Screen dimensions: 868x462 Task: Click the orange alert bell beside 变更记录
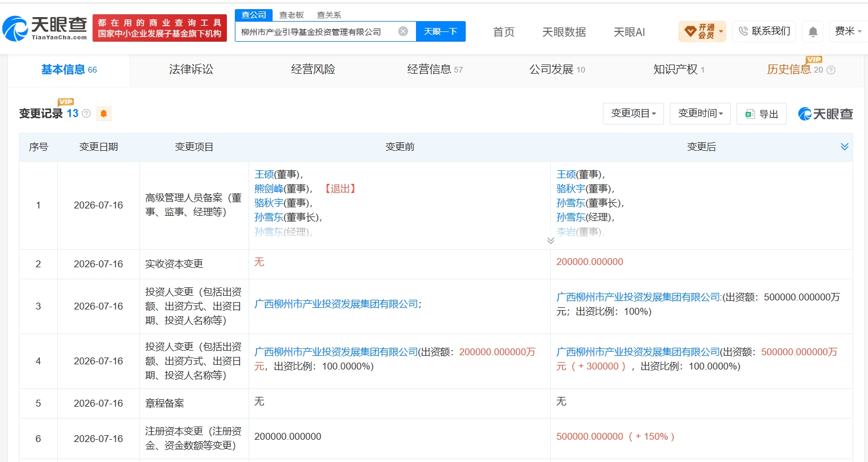click(x=103, y=114)
